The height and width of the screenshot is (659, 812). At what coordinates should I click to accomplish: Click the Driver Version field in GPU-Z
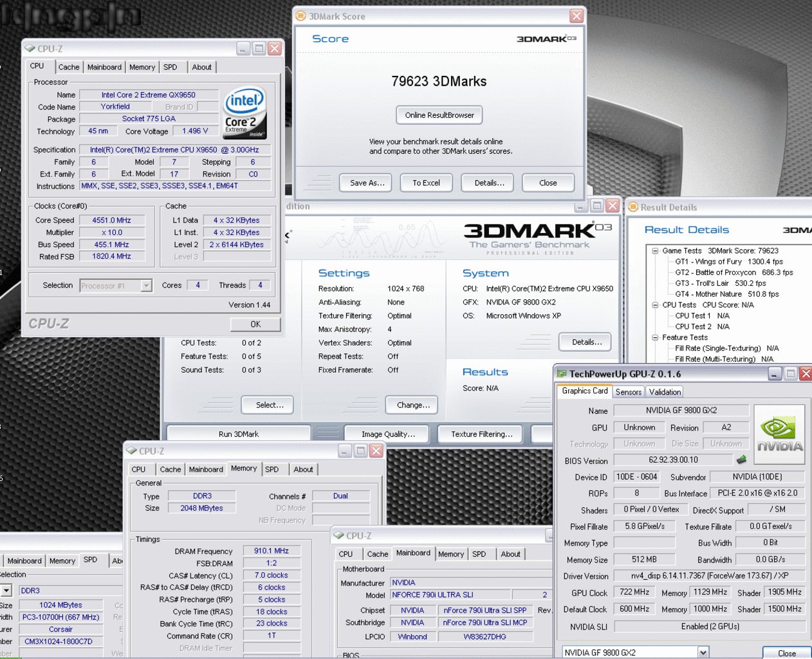710,576
